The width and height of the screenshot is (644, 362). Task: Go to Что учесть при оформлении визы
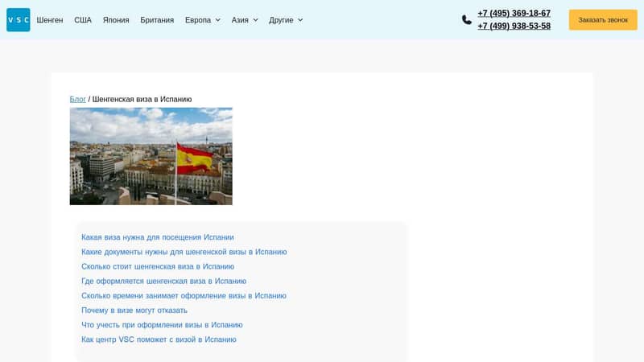tap(162, 325)
